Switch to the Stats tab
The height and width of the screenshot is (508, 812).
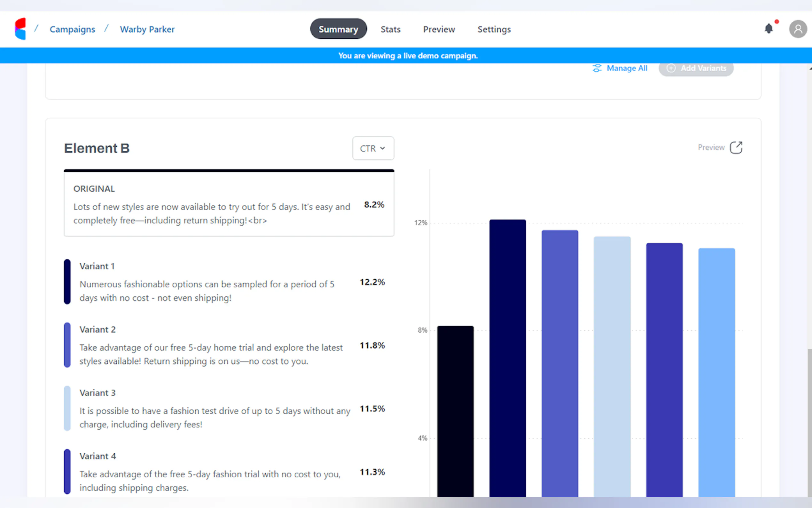pos(390,29)
